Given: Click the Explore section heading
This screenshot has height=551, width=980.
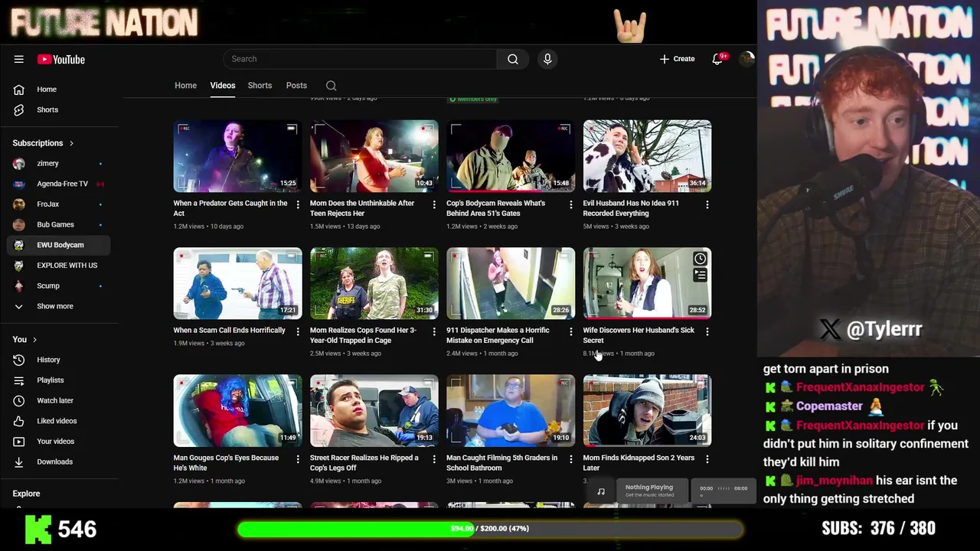Looking at the screenshot, I should [26, 494].
